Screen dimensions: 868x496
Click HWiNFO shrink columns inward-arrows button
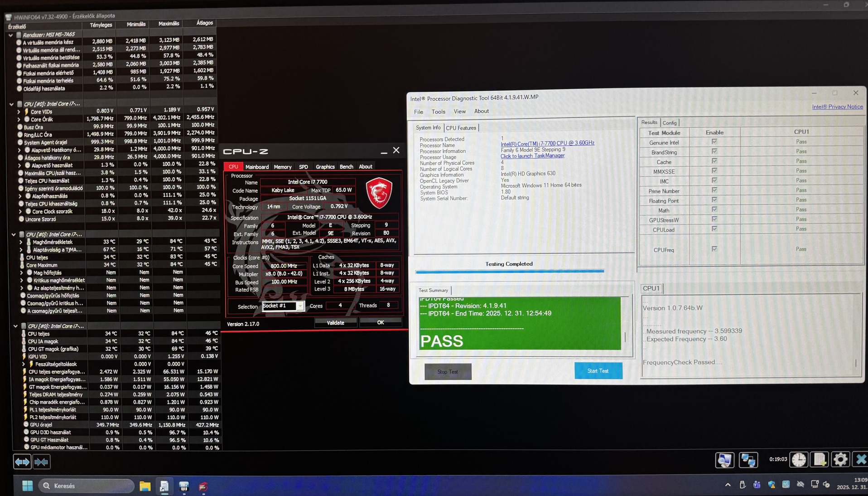[x=41, y=462]
